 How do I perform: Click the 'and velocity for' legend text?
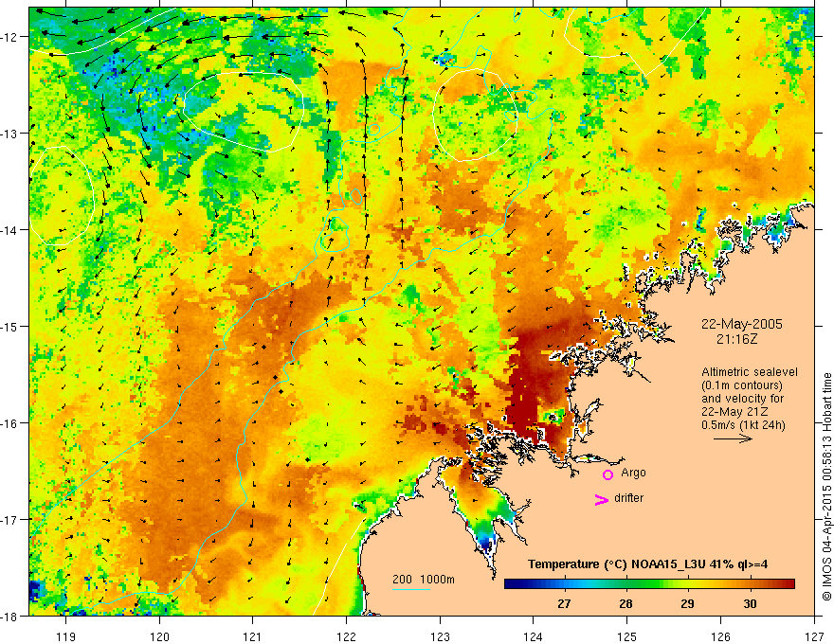742,399
